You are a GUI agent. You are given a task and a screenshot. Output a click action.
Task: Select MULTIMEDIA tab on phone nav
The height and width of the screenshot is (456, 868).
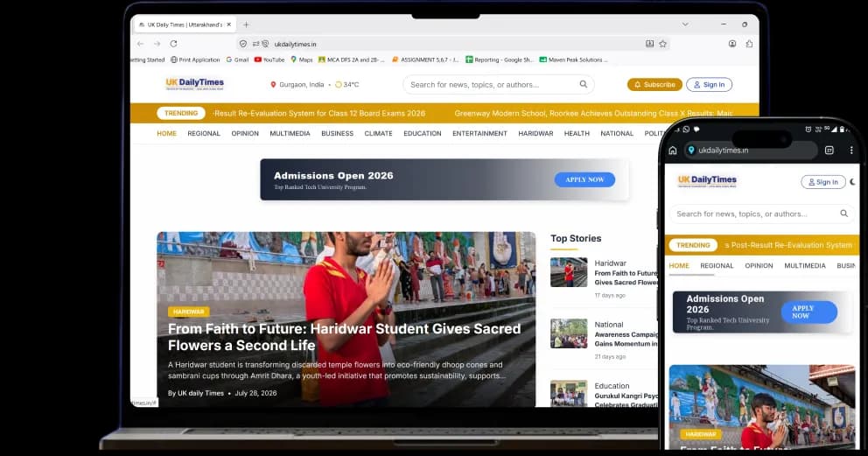[x=805, y=265]
